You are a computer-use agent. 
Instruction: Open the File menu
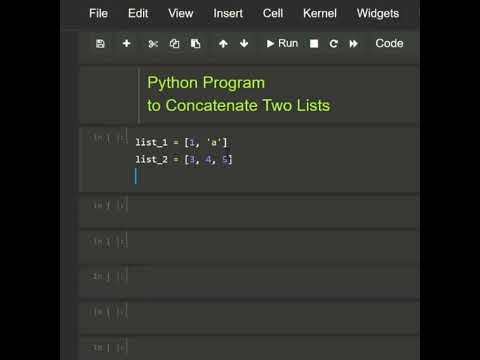pyautogui.click(x=98, y=13)
